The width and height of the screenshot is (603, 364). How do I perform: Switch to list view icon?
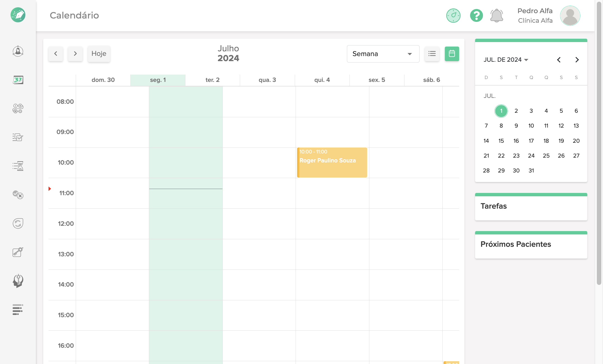[432, 54]
